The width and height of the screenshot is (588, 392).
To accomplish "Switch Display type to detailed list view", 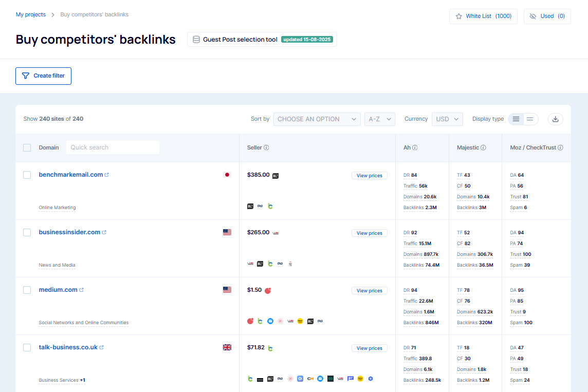I will 516,119.
